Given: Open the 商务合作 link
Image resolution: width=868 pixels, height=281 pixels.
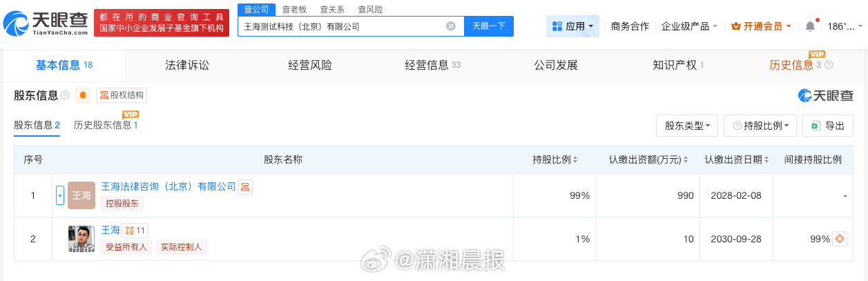Looking at the screenshot, I should 630,26.
